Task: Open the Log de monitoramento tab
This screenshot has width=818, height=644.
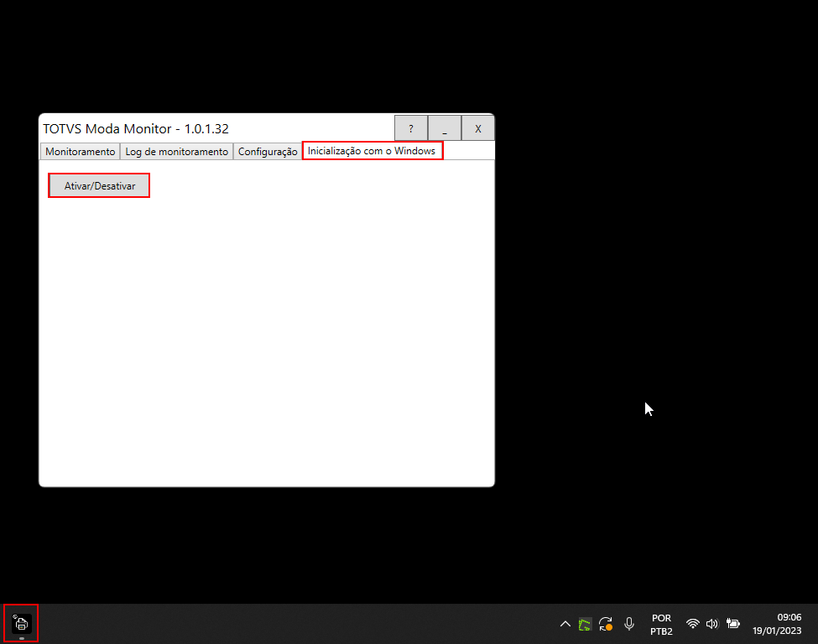Action: point(176,151)
